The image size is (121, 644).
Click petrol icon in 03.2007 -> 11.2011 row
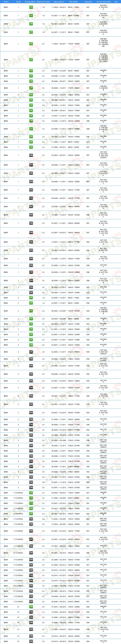[x=31, y=16]
